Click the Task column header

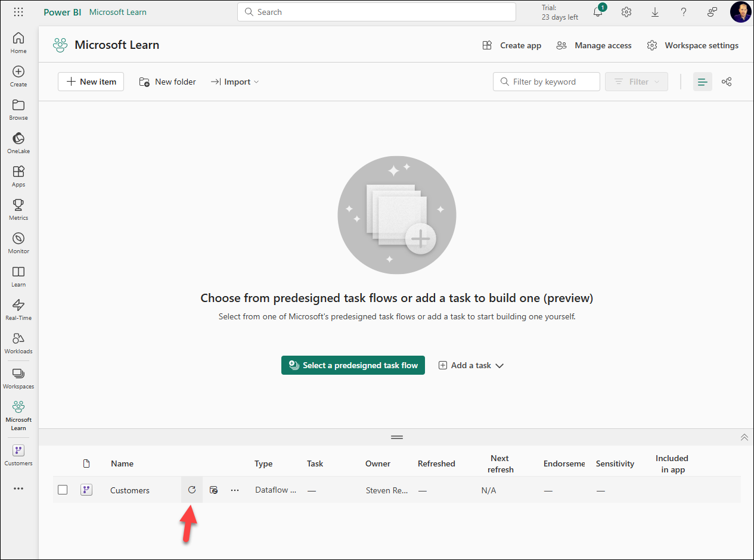315,463
